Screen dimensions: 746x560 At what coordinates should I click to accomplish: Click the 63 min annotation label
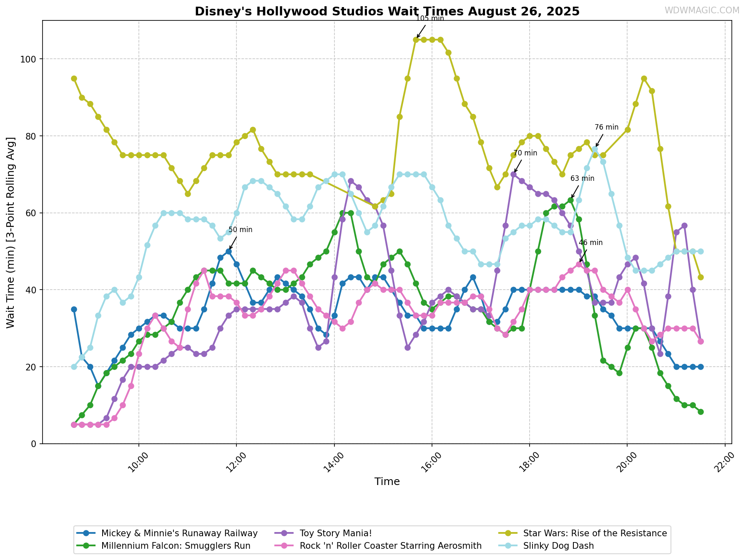[583, 179]
